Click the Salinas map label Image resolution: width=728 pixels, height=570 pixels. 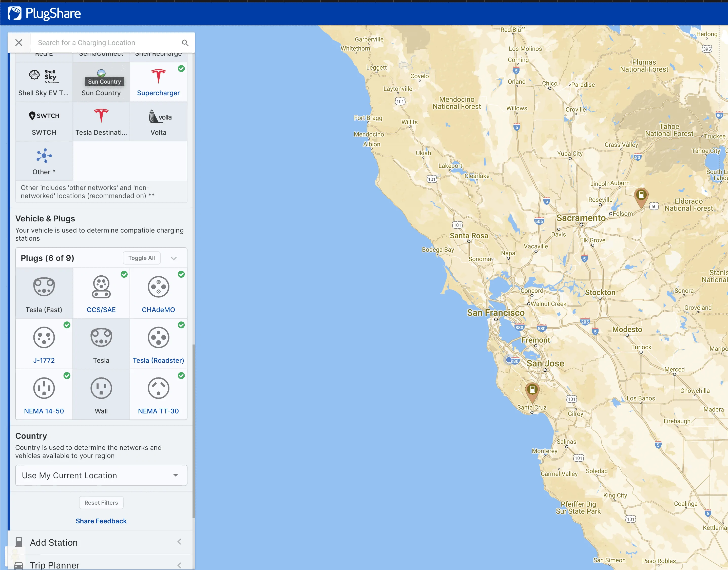tap(566, 442)
